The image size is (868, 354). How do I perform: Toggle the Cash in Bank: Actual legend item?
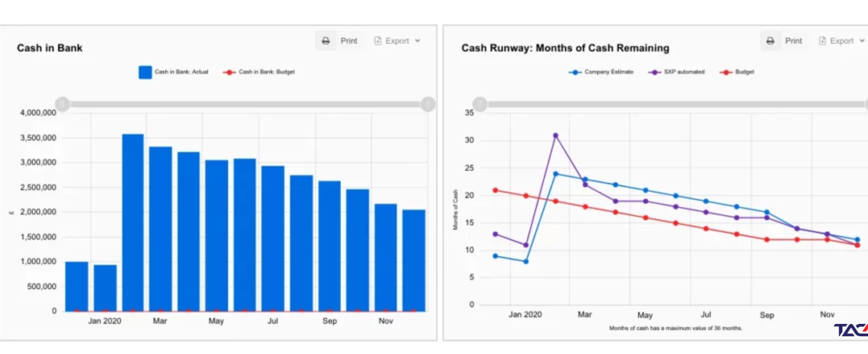tap(174, 72)
